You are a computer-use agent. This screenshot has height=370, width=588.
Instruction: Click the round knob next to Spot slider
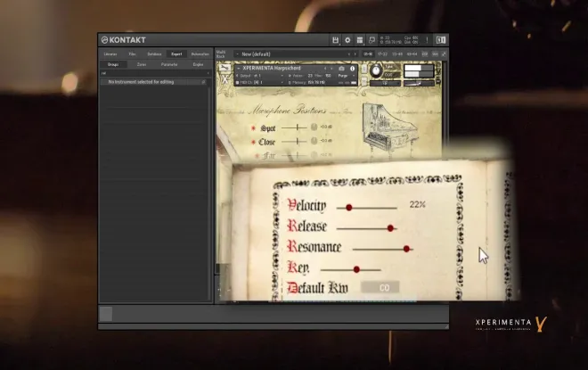(x=314, y=127)
